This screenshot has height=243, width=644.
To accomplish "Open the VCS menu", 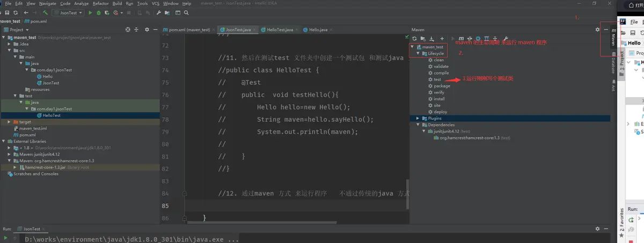I will (x=156, y=3).
